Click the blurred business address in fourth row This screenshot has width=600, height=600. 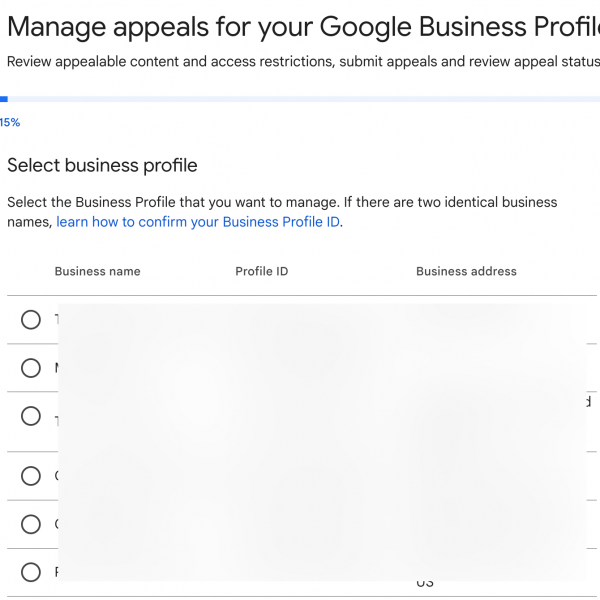(x=480, y=476)
